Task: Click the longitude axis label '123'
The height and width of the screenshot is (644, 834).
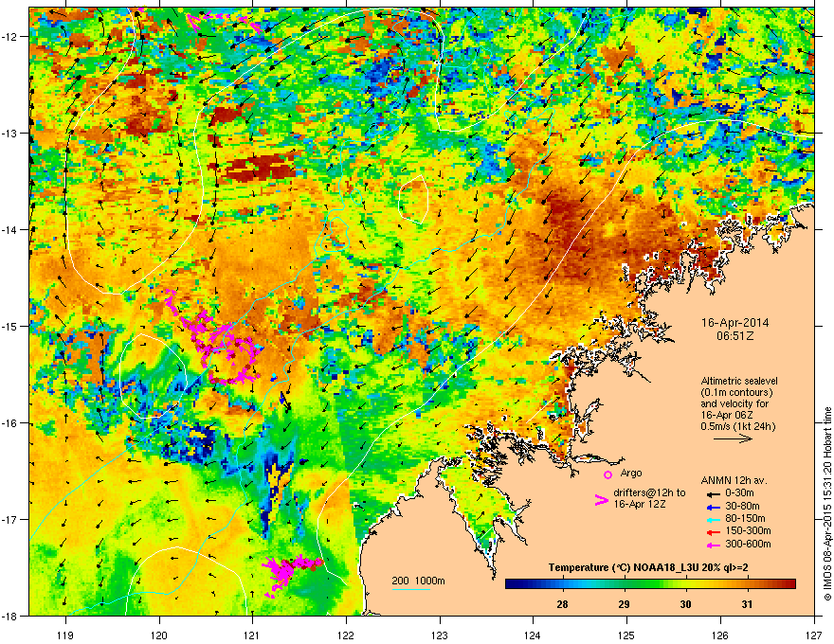Action: pos(440,635)
